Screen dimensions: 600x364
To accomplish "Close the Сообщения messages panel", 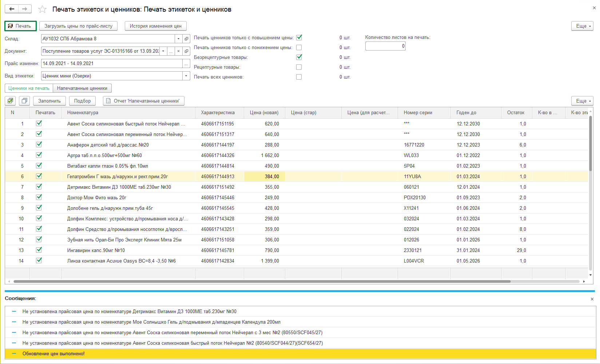I will (x=592, y=299).
